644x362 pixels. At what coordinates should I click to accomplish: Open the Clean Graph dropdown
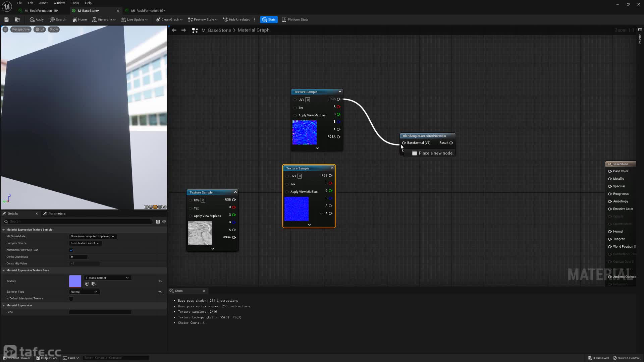coord(169,19)
